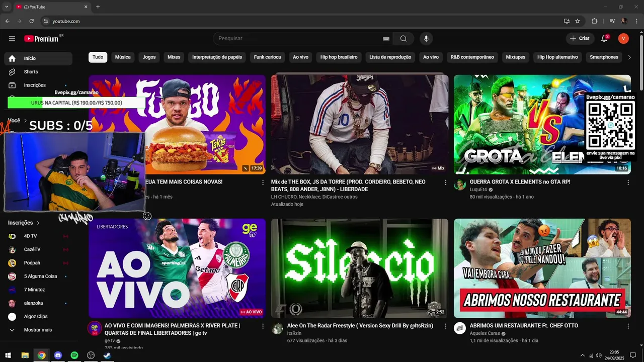The height and width of the screenshot is (362, 644).
Task: Start voice search with the microphone
Action: coord(426,39)
